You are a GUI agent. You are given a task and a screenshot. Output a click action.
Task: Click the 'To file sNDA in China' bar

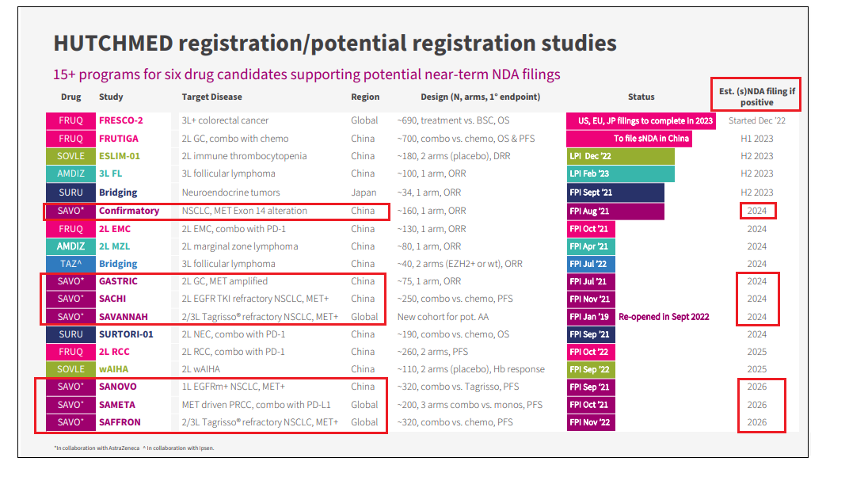pyautogui.click(x=629, y=139)
